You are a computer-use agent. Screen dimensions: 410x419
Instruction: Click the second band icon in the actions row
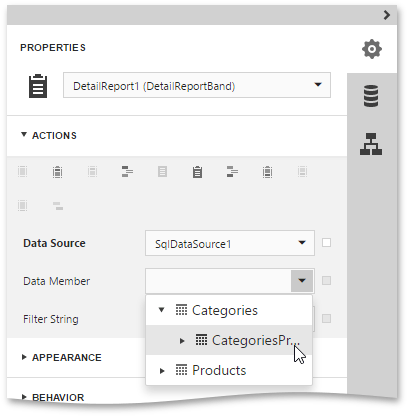57,172
